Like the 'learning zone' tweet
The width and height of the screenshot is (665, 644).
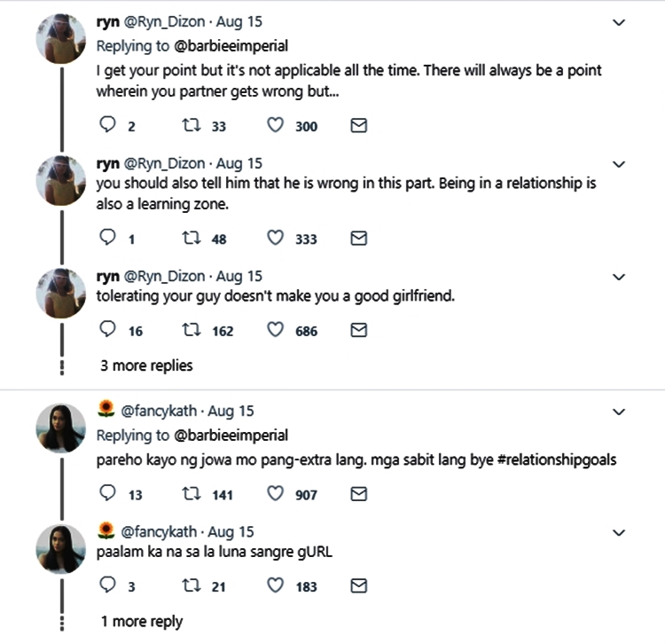click(275, 238)
